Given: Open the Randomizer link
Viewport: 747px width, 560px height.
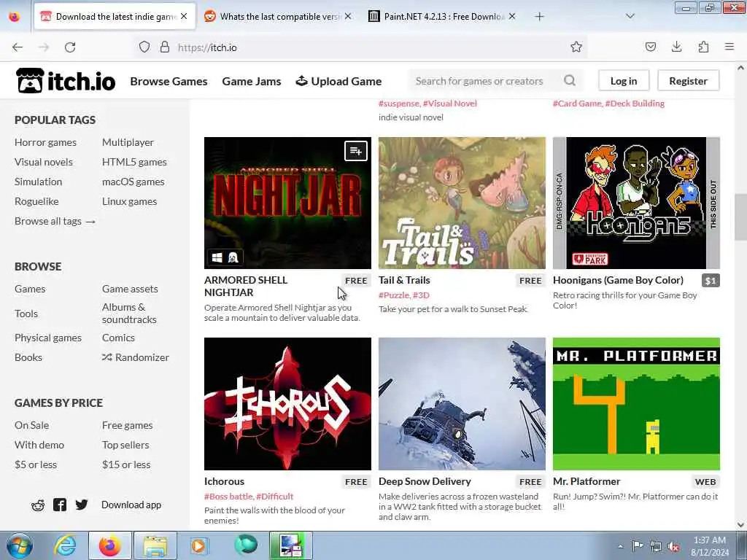Looking at the screenshot, I should click(x=135, y=357).
